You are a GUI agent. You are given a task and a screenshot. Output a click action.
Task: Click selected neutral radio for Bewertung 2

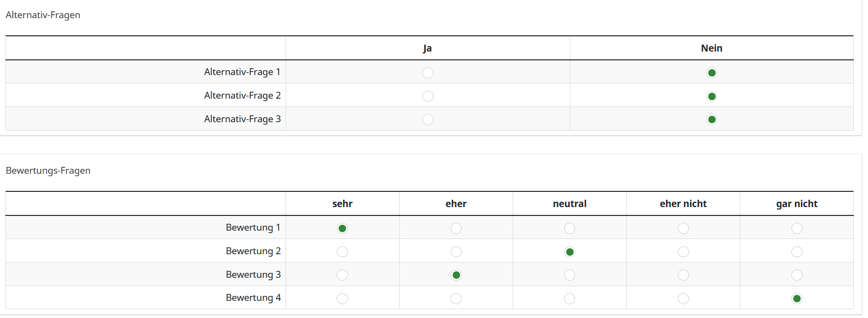click(570, 252)
